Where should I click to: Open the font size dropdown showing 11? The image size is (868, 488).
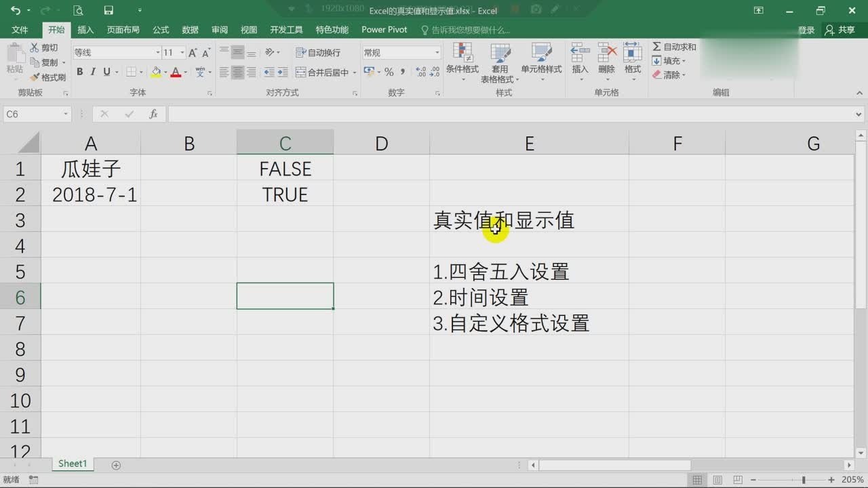pos(182,52)
